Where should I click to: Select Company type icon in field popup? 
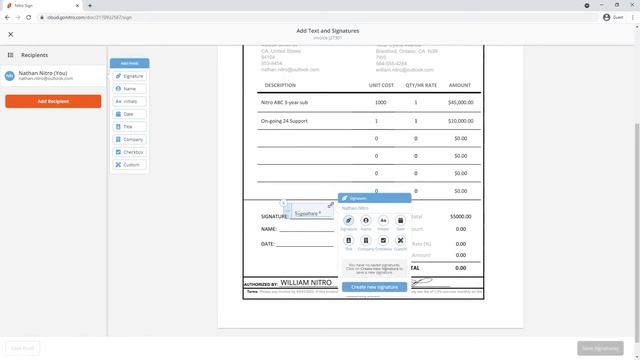pyautogui.click(x=366, y=240)
